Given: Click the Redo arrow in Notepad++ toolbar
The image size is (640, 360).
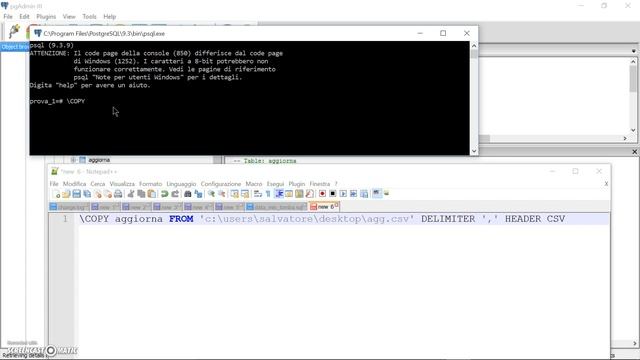Looking at the screenshot, I should [x=175, y=194].
